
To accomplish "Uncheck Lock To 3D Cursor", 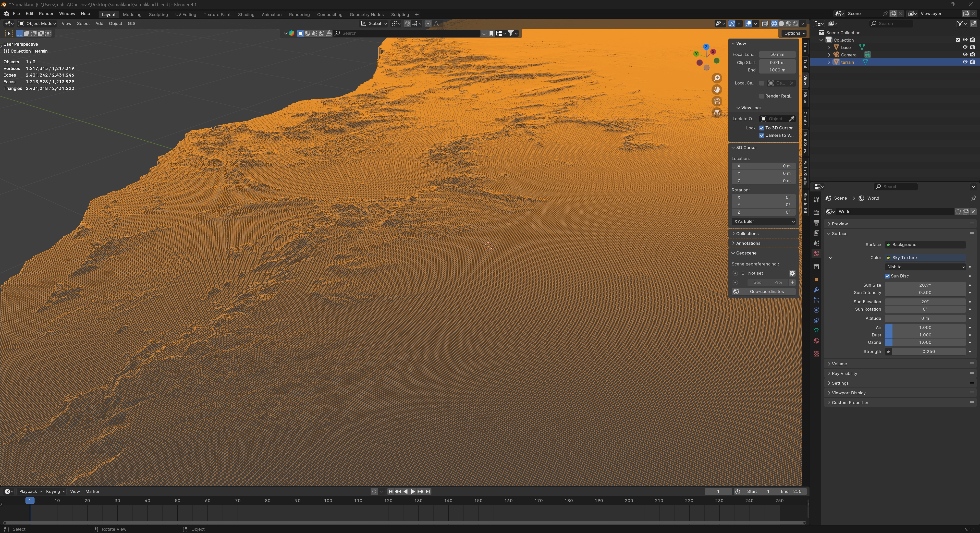I will (762, 128).
